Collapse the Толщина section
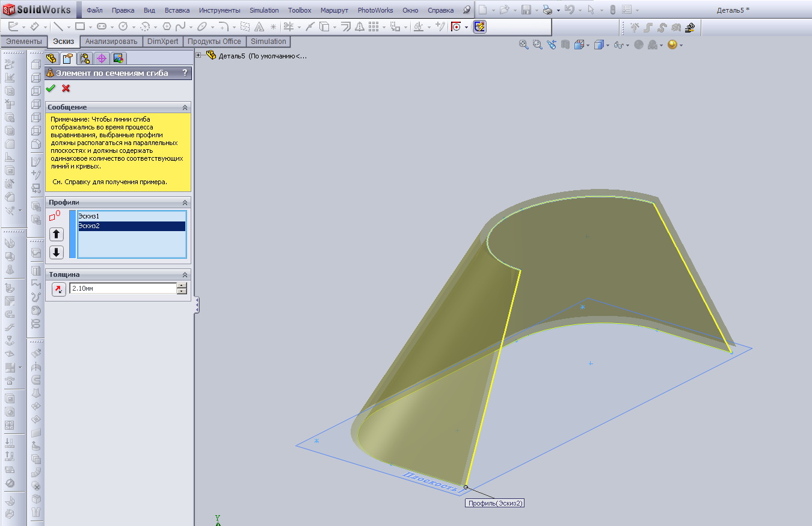The height and width of the screenshot is (526, 812). point(185,274)
